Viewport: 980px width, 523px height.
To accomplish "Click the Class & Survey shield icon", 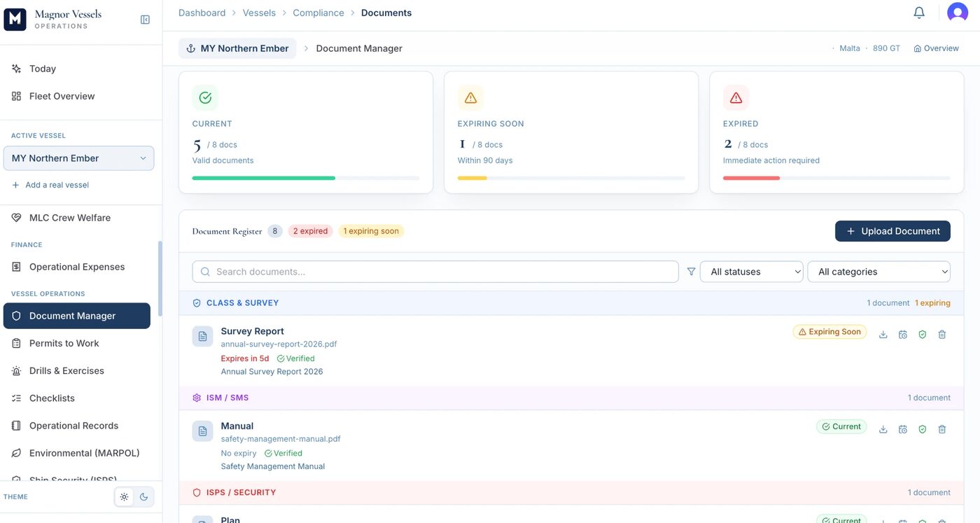I will point(197,303).
